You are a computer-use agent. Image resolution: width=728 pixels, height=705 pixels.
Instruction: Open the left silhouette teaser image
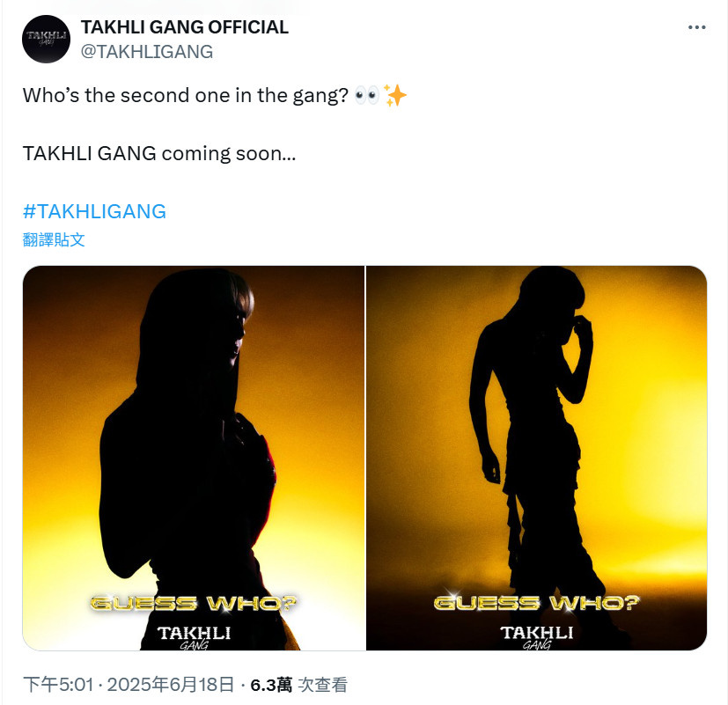[194, 458]
